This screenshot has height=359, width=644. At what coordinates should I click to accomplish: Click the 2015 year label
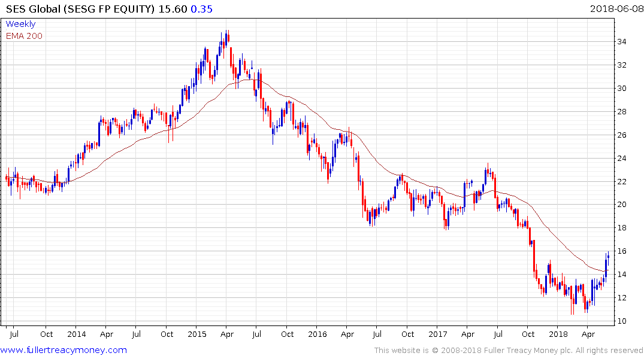(196, 334)
